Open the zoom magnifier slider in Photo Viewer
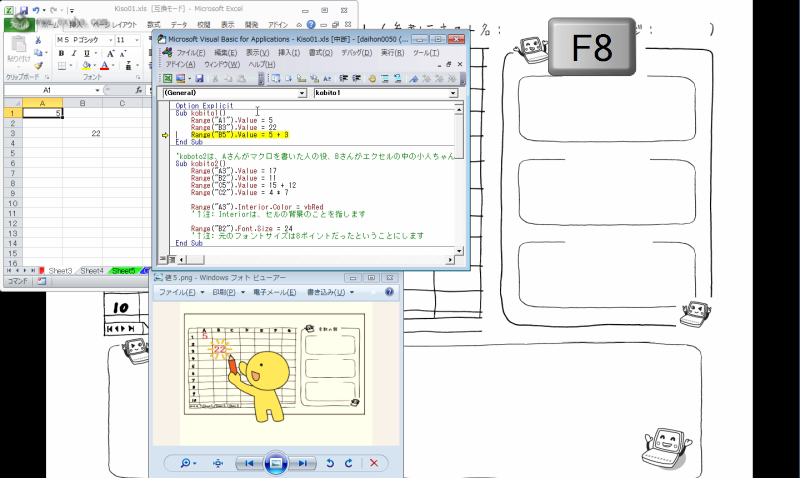The image size is (800, 478). (187, 463)
